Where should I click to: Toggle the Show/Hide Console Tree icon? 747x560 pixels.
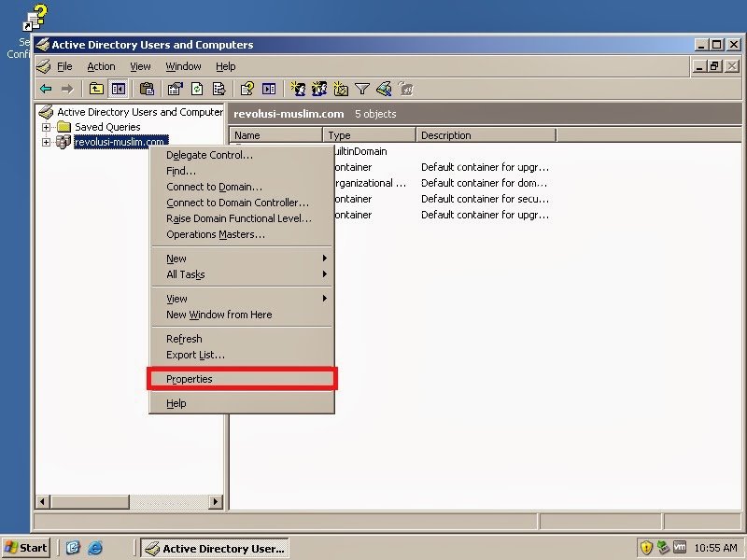point(119,89)
